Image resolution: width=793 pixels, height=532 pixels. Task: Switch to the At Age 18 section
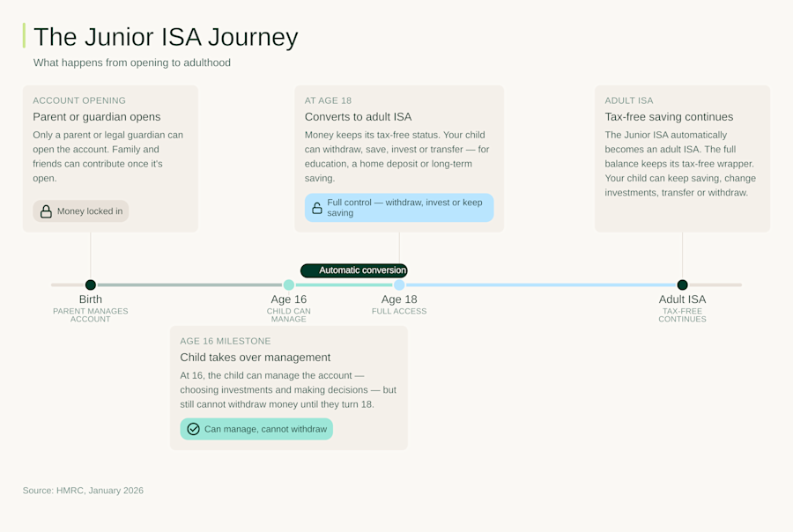pyautogui.click(x=398, y=159)
